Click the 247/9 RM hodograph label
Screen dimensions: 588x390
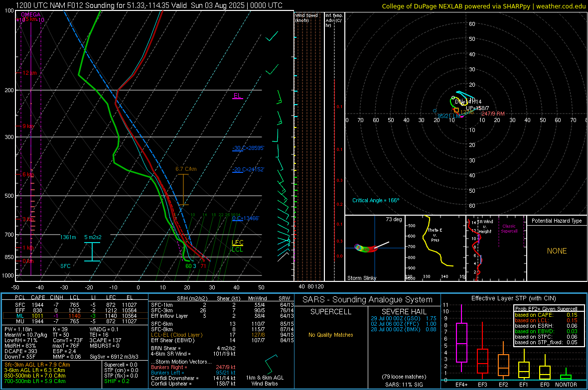pyautogui.click(x=493, y=114)
